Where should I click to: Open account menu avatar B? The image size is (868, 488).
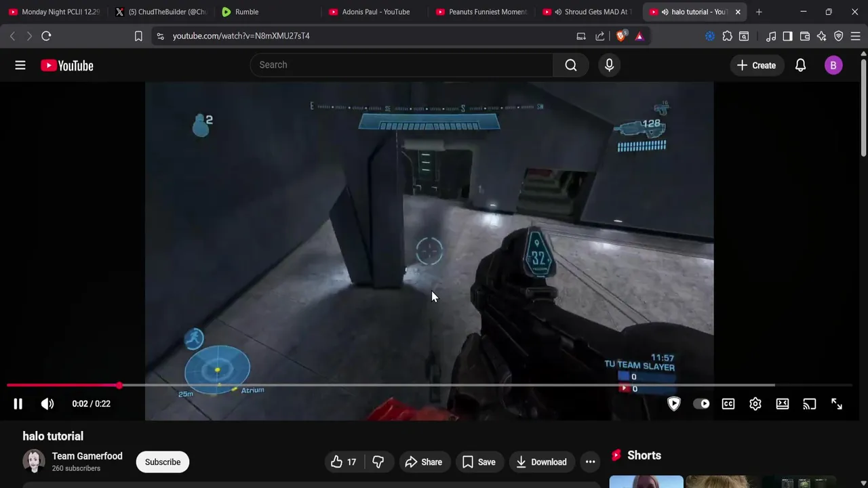click(833, 65)
